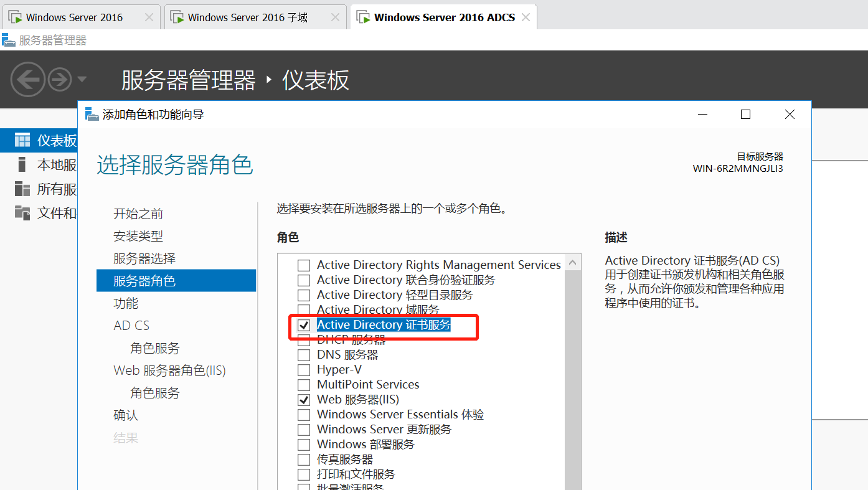Go to the 开始之前 wizard step
The height and width of the screenshot is (490, 868).
[x=138, y=214]
